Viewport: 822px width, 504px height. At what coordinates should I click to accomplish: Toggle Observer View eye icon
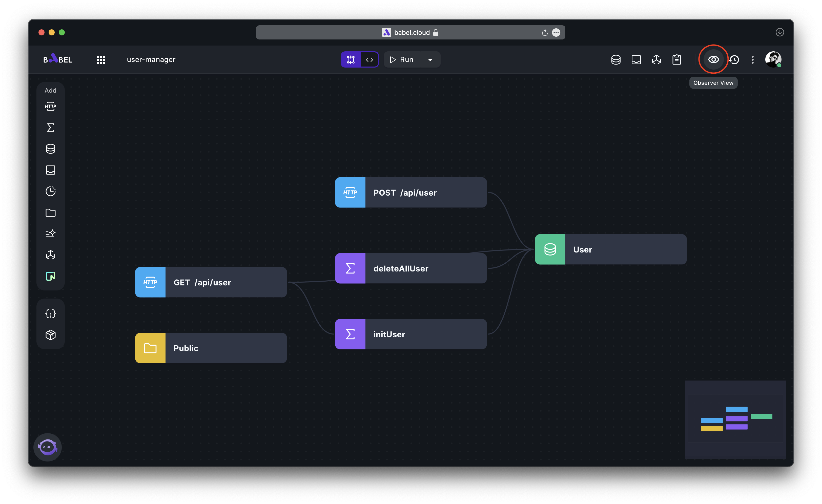(x=714, y=60)
